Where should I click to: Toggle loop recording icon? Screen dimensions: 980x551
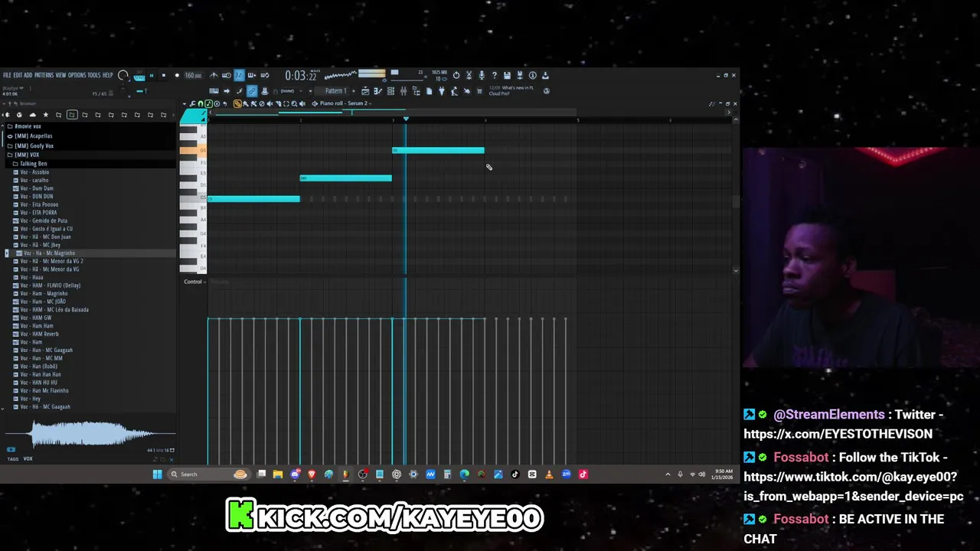(265, 75)
